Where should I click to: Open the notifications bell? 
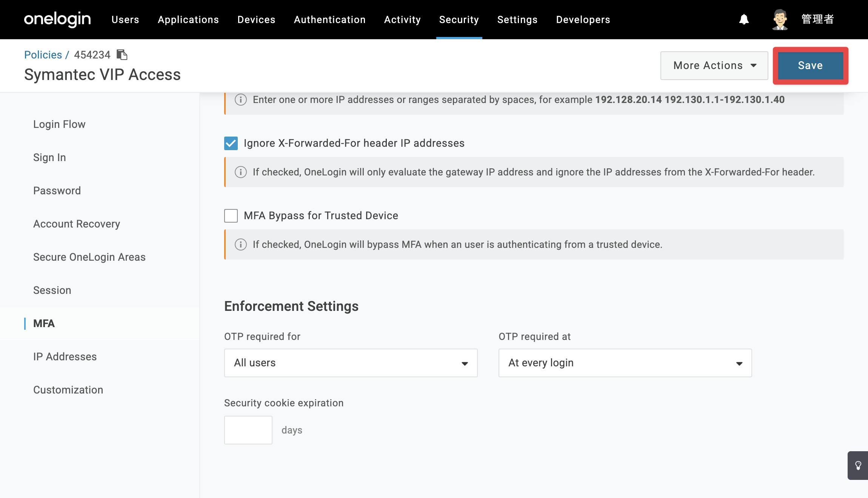744,19
